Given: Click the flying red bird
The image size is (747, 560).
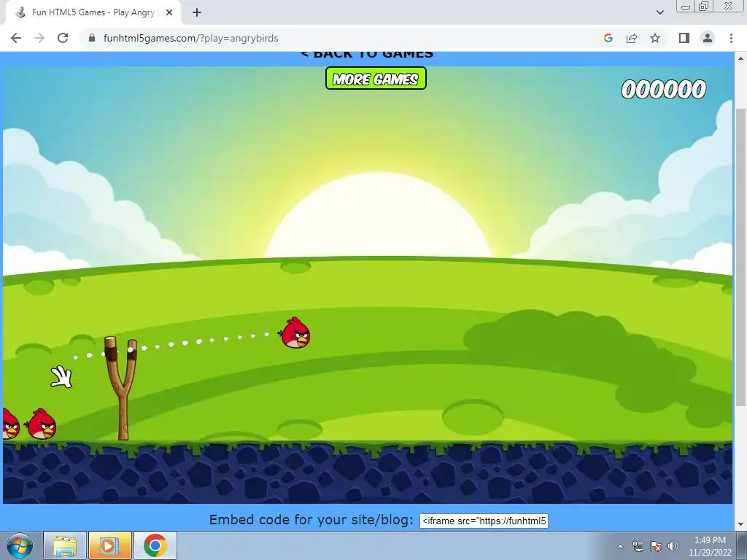Looking at the screenshot, I should 295,332.
